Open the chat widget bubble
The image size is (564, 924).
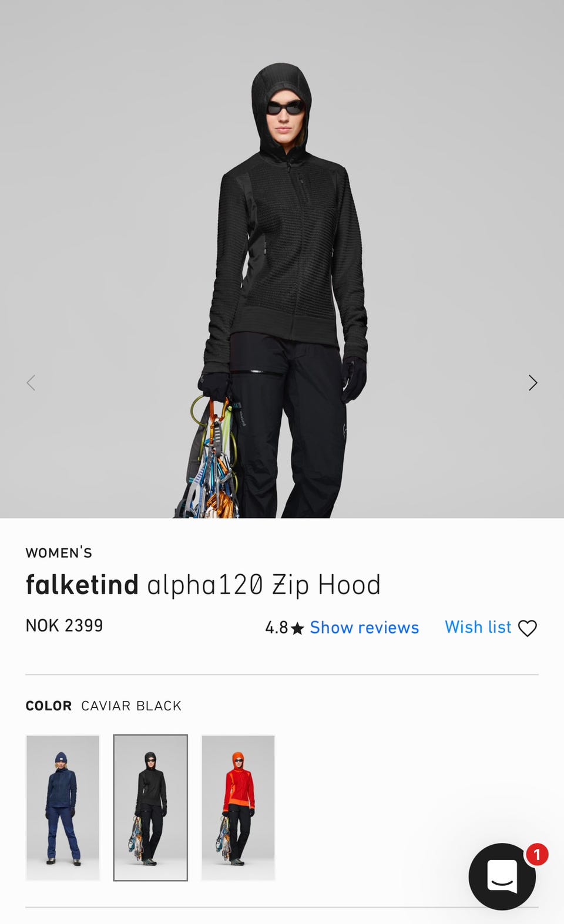[x=502, y=876]
